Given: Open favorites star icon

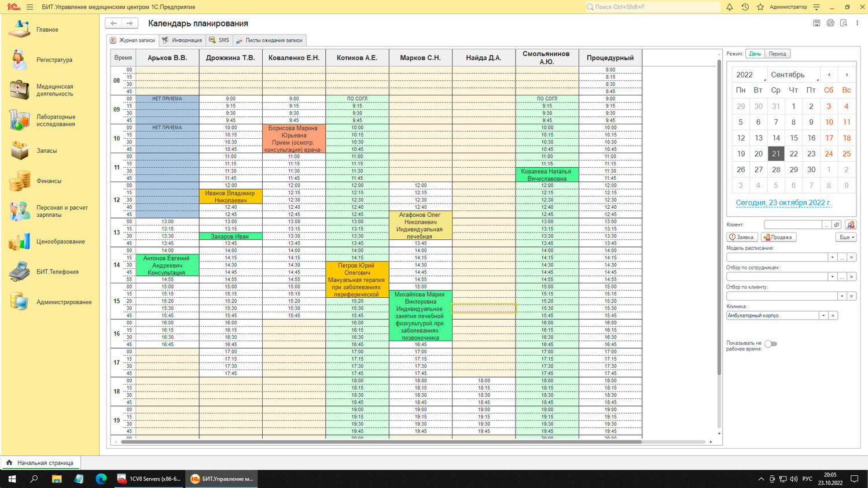Looking at the screenshot, I should pyautogui.click(x=760, y=7).
